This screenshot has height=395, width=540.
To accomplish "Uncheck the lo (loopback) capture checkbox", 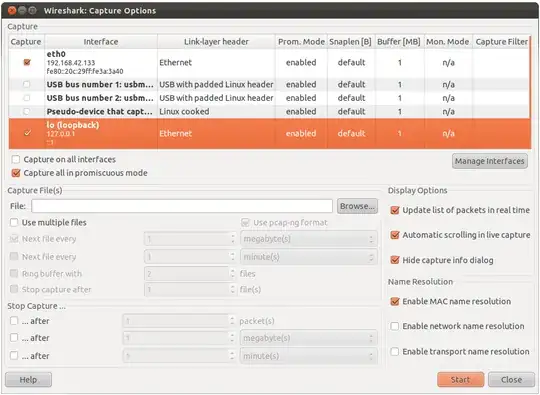I will click(27, 133).
